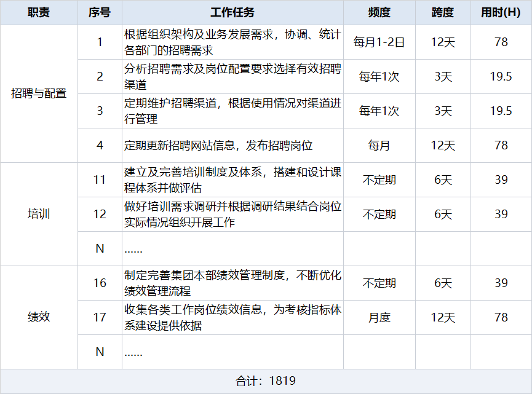Click the 月度 frequency cell
Viewport: 532px width, 394px height.
click(379, 318)
